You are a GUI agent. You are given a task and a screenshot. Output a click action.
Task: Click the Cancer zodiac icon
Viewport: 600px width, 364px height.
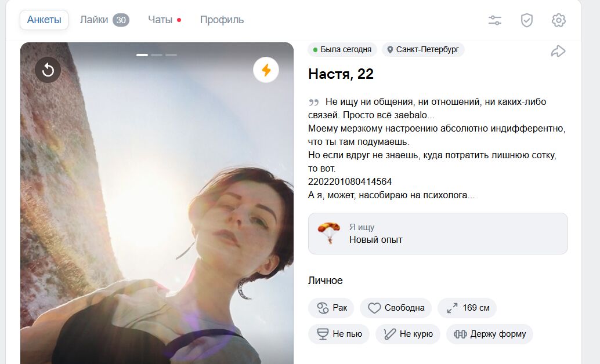click(x=323, y=308)
